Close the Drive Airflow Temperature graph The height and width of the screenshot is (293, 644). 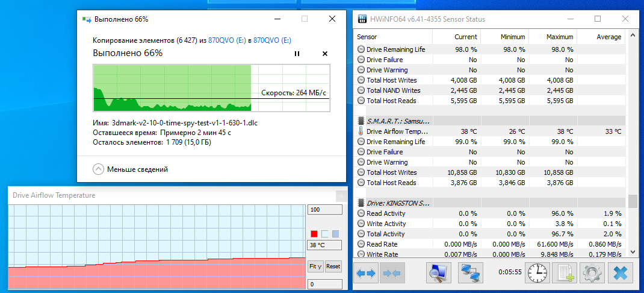tap(341, 195)
